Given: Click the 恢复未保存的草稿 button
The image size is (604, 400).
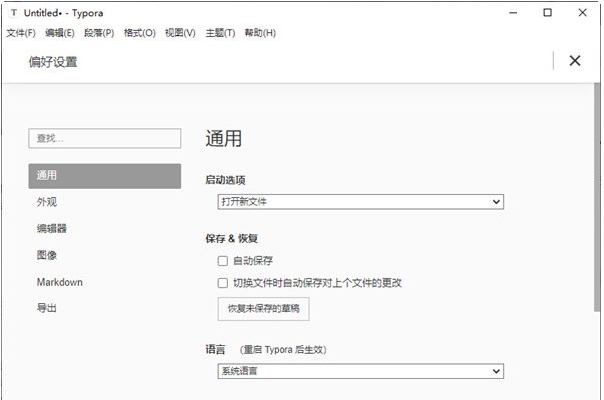Looking at the screenshot, I should pos(263,309).
